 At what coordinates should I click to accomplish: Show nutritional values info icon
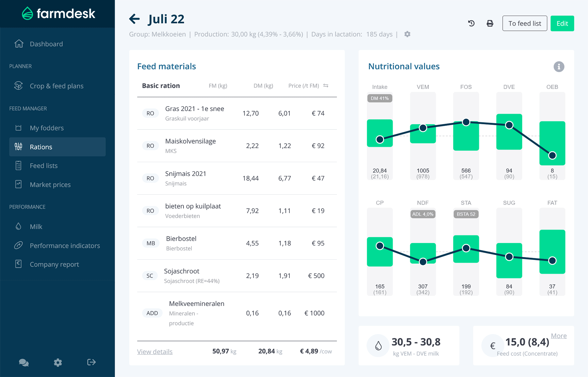[x=559, y=67]
